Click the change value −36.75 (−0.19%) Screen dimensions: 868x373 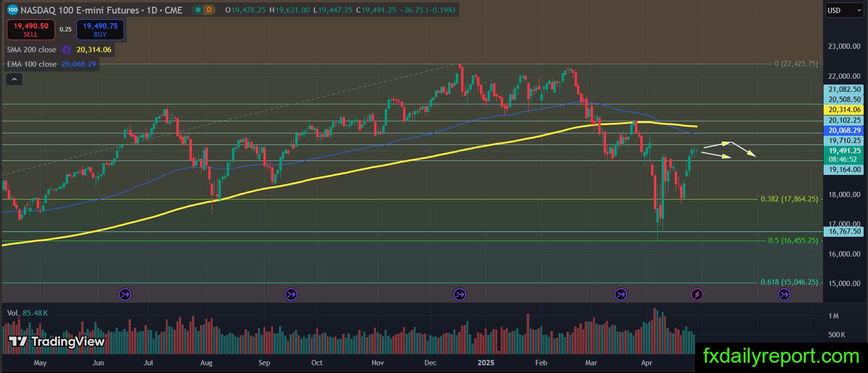(428, 10)
